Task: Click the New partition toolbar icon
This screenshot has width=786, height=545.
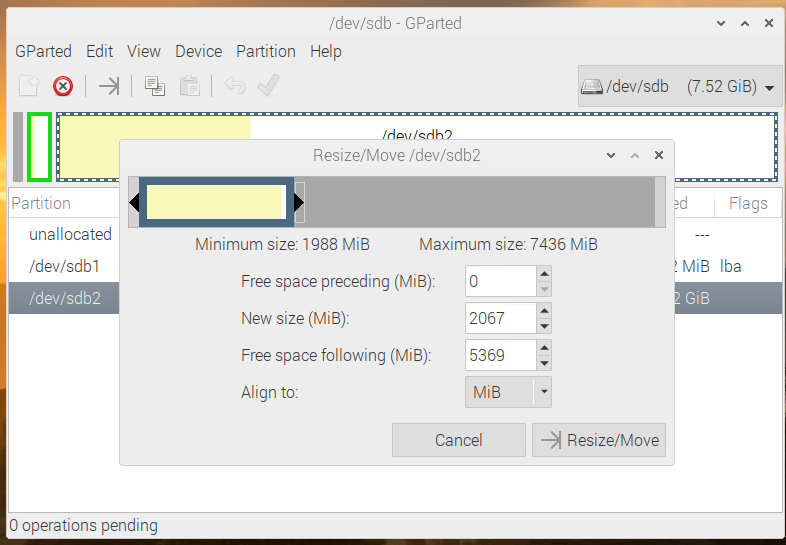Action: click(x=29, y=86)
